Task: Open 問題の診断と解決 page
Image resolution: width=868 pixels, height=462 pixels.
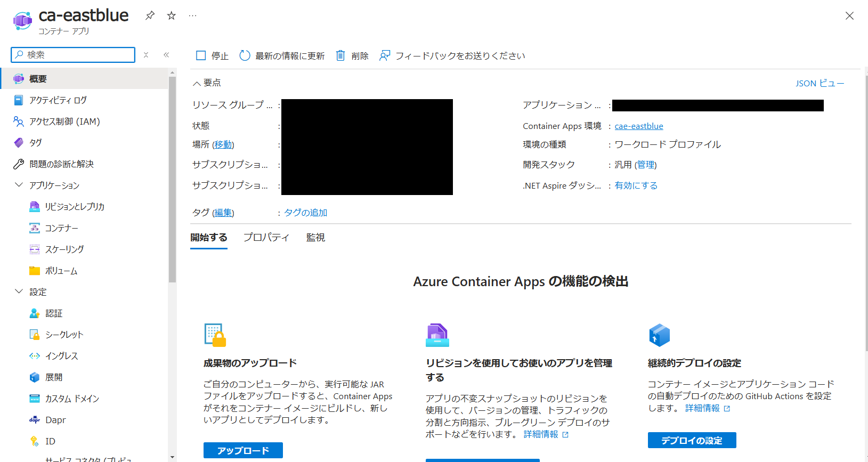Action: pyautogui.click(x=84, y=164)
